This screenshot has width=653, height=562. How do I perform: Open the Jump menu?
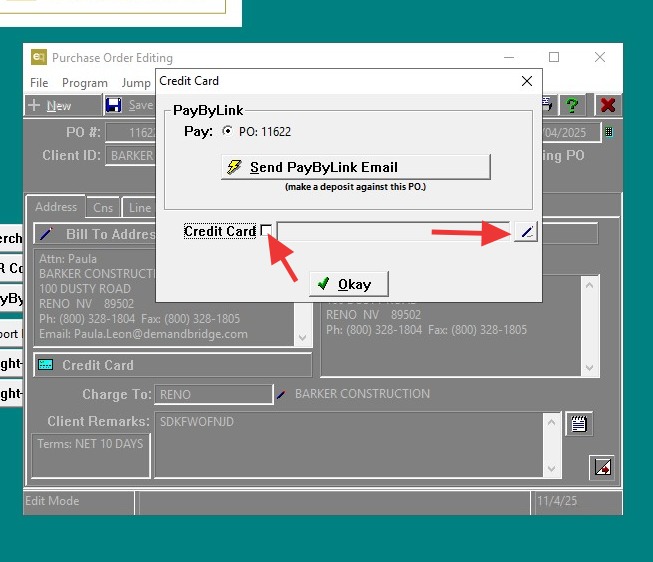tap(136, 83)
